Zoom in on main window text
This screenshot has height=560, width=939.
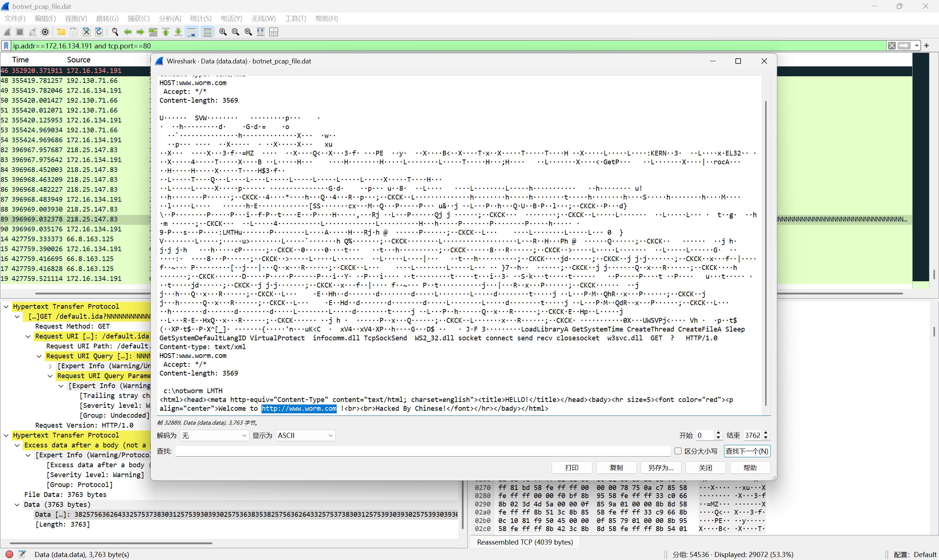click(223, 32)
